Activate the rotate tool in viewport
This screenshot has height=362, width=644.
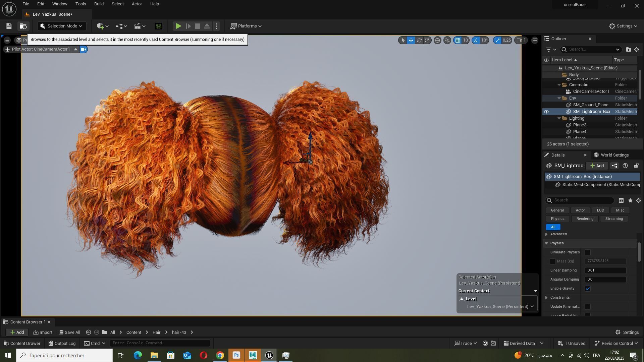tap(419, 40)
